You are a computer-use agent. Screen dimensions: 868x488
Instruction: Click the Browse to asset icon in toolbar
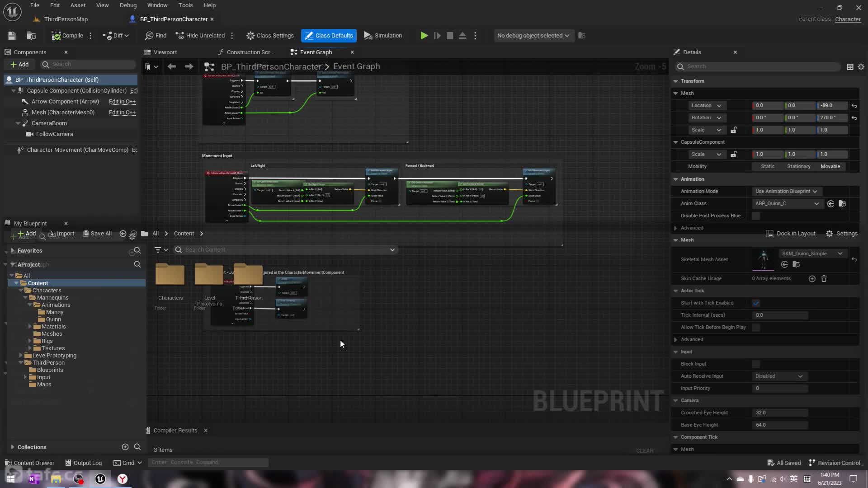(31, 36)
